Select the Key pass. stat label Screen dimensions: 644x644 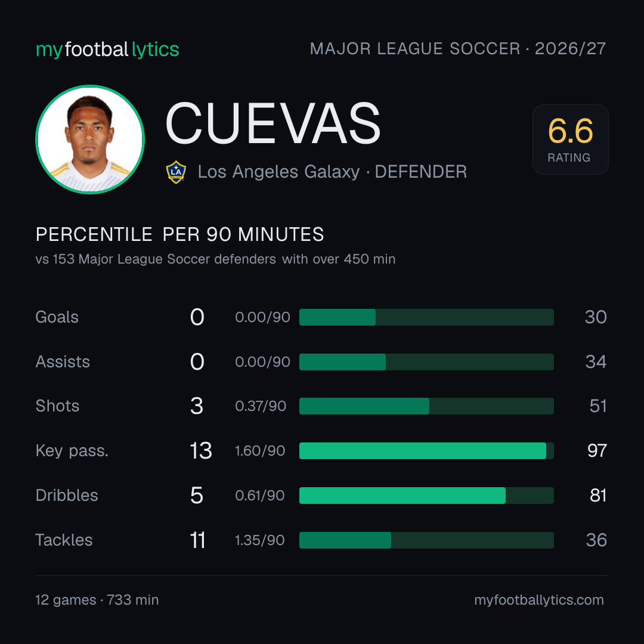tap(72, 451)
